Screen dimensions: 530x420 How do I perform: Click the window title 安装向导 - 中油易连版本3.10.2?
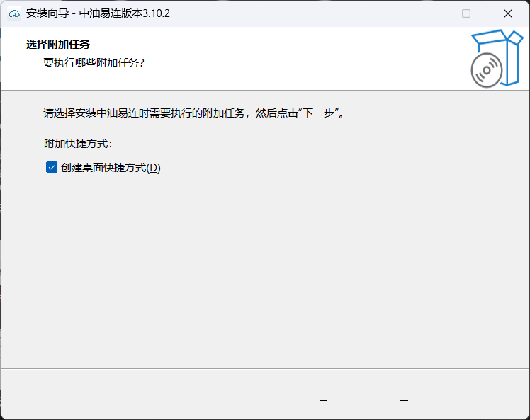(x=98, y=13)
